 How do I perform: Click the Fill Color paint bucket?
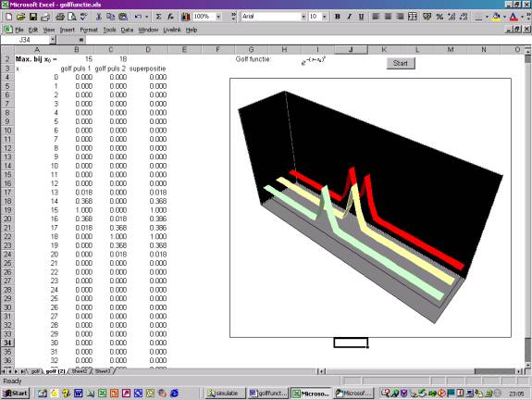(496, 17)
